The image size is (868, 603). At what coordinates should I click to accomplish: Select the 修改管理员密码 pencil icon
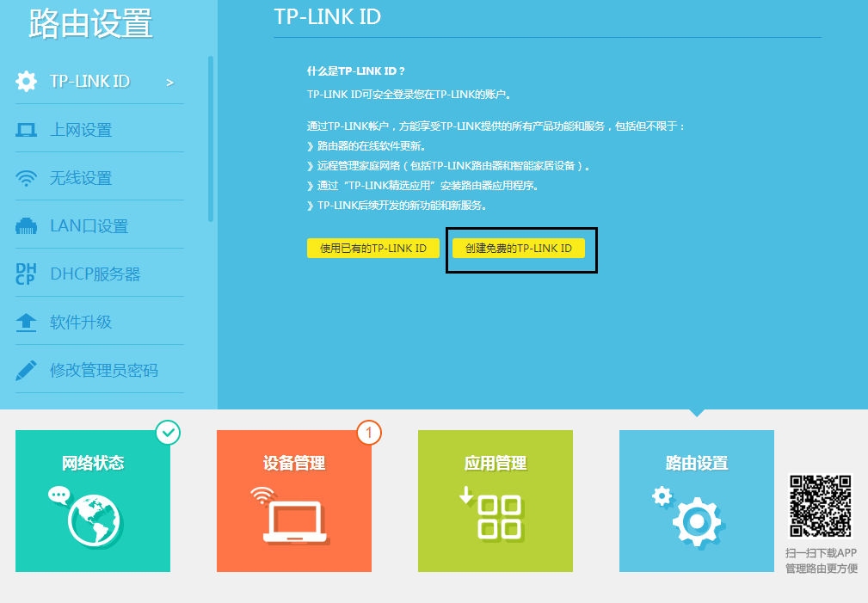(27, 369)
